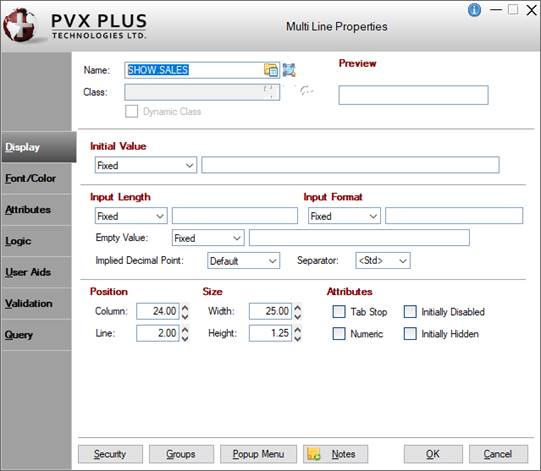This screenshot has height=471, width=541.
Task: Open the Separator <Std> dropdown
Action: pyautogui.click(x=383, y=261)
